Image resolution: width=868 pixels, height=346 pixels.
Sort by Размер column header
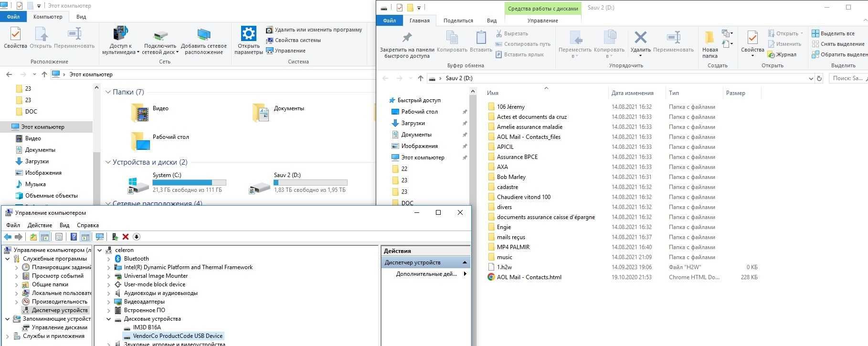click(735, 93)
